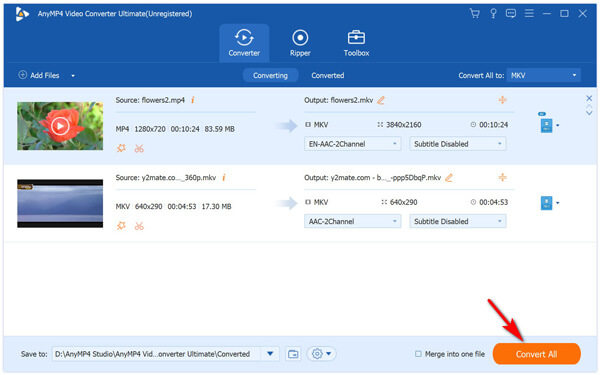Image resolution: width=600 pixels, height=375 pixels.
Task: Select the Converting tab
Action: [270, 75]
